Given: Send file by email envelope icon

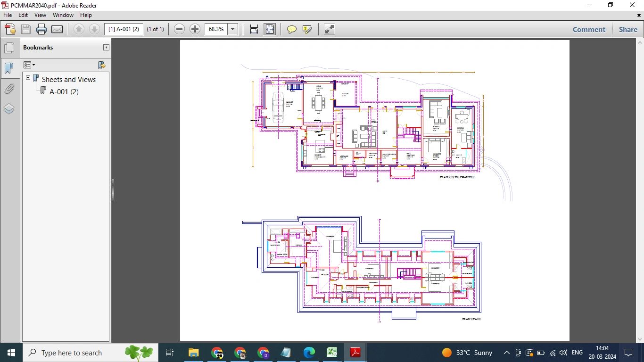Looking at the screenshot, I should 57,29.
